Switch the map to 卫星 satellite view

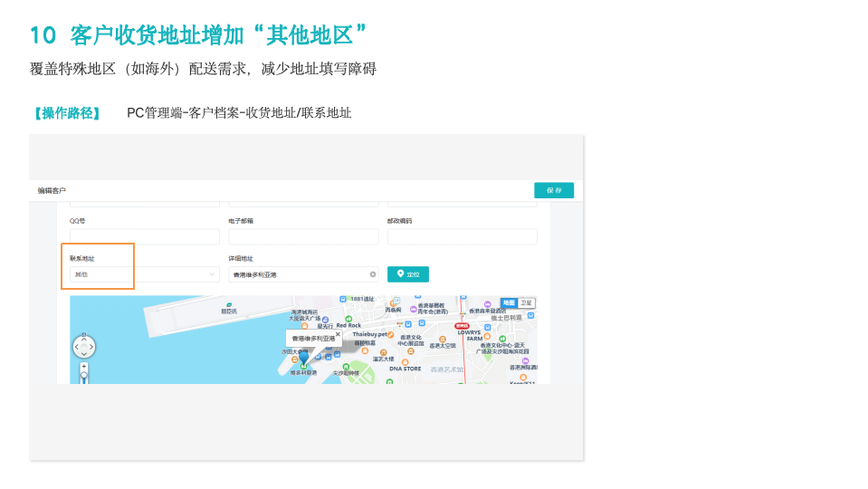coord(526,303)
